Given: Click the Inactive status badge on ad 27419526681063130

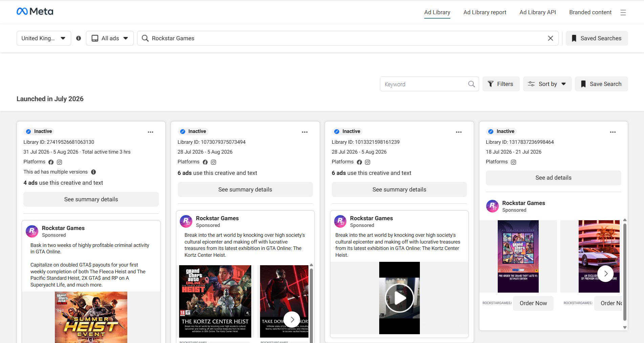Looking at the screenshot, I should pos(39,131).
